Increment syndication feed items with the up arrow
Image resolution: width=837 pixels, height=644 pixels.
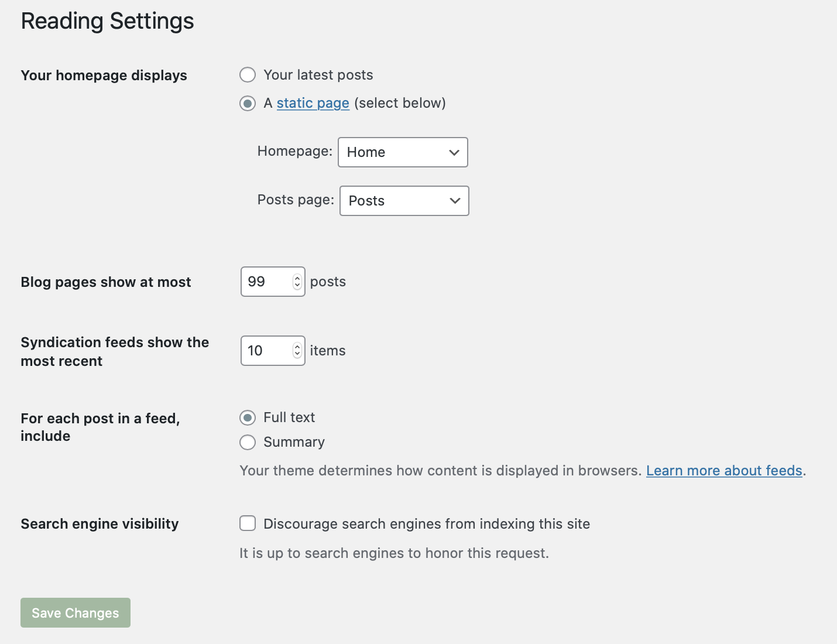(x=297, y=347)
